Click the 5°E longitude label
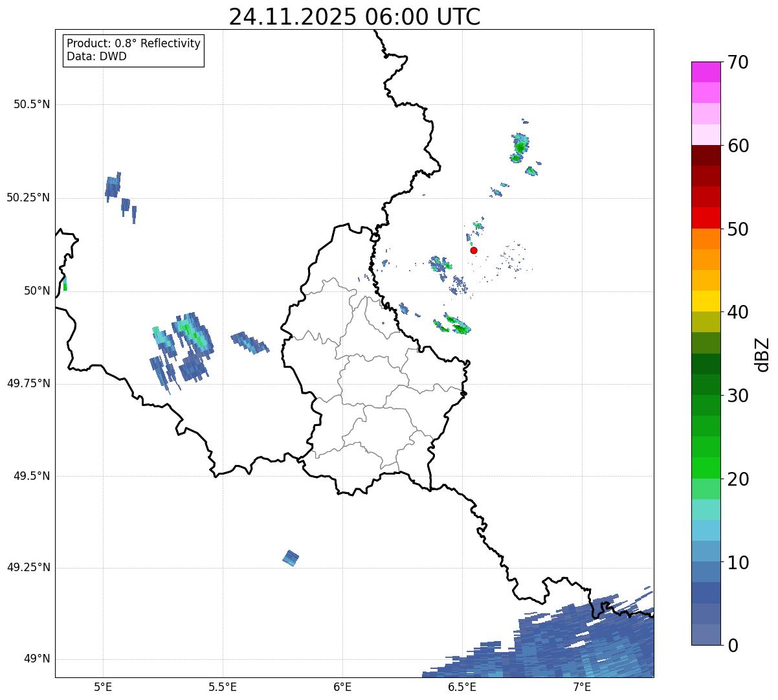 pyautogui.click(x=103, y=688)
